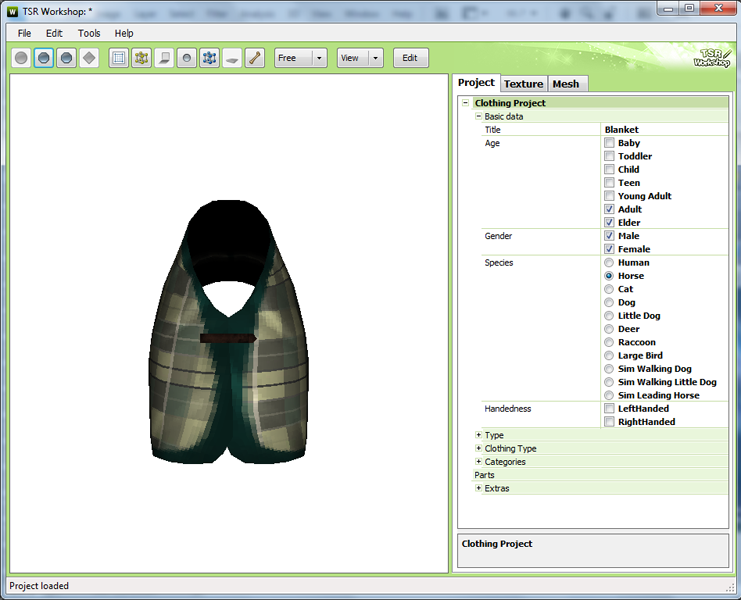The width and height of the screenshot is (741, 600).
Task: Switch to the Texture tab
Action: [523, 84]
